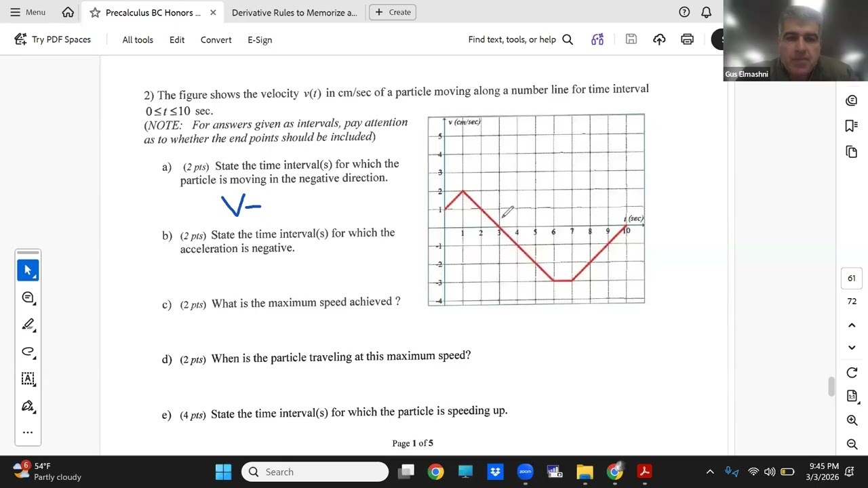Select the freehand Draw loop tool

[x=28, y=352]
